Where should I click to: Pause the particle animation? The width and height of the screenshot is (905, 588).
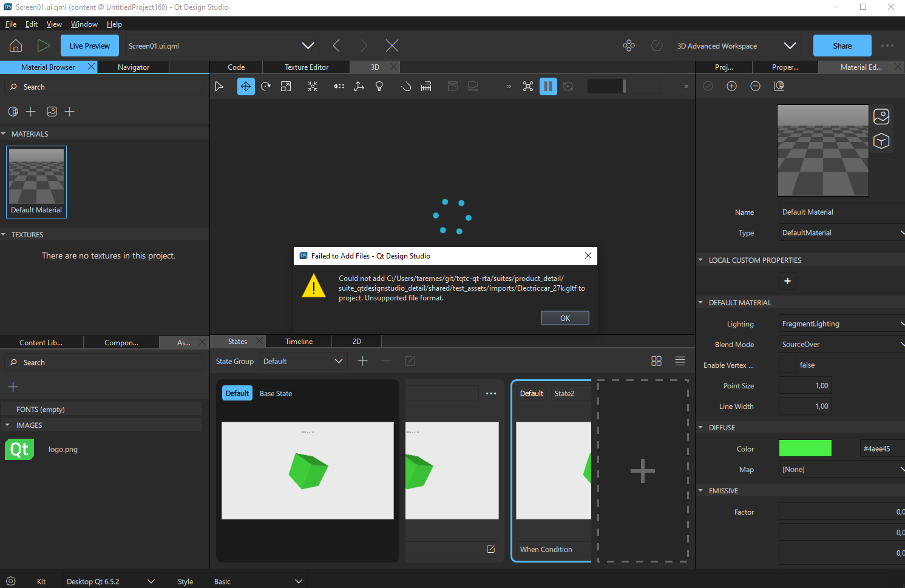coord(548,87)
